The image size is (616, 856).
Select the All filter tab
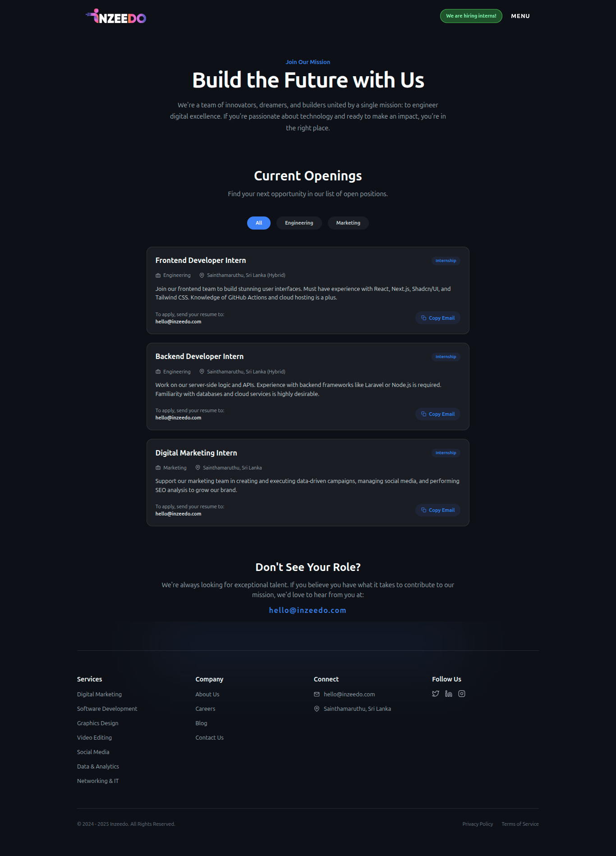(259, 223)
